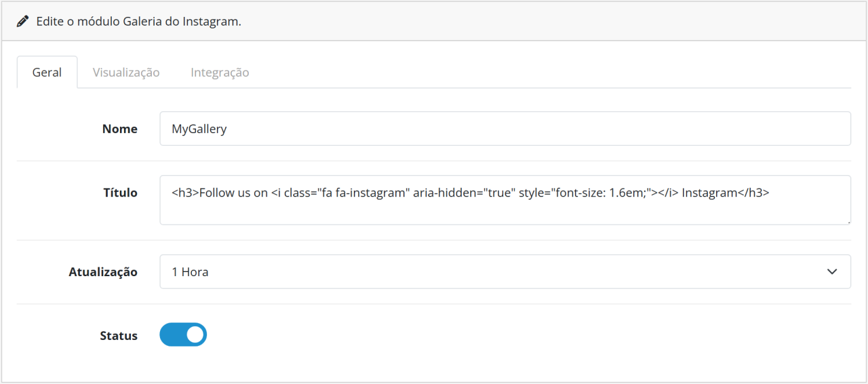Open the Atualização dropdown showing 1 Hora
This screenshot has height=384, width=868.
point(505,271)
